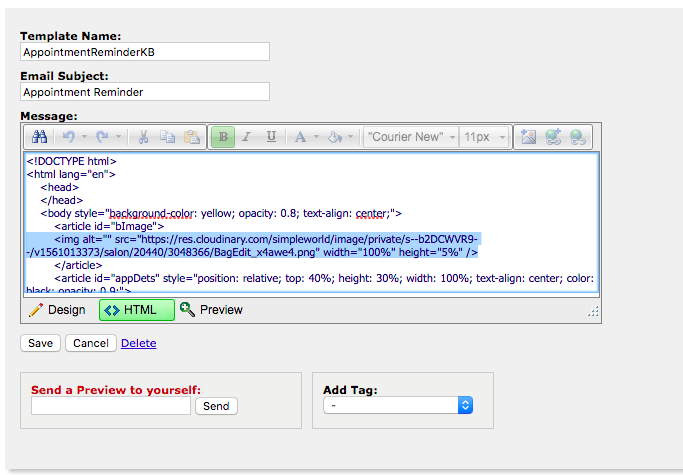
Task: Click the closing "</head>" tag line
Action: click(61, 200)
